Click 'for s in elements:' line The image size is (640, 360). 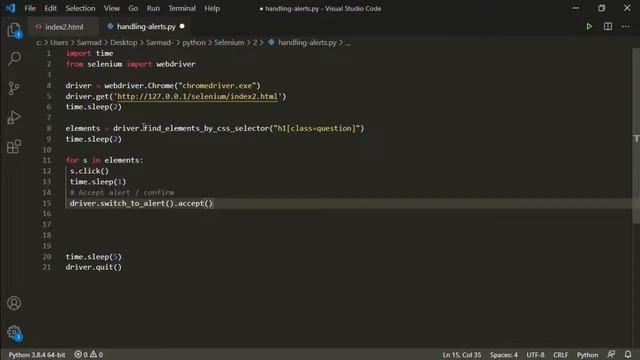tap(104, 160)
